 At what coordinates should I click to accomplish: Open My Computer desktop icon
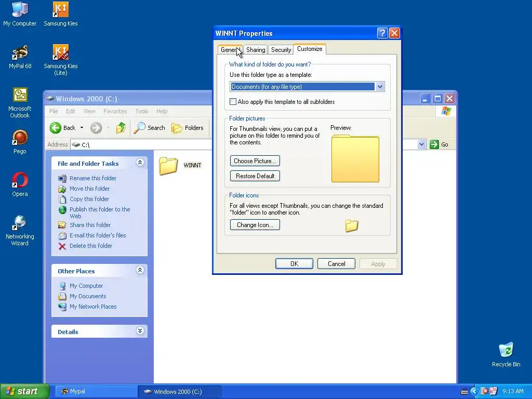(20, 14)
